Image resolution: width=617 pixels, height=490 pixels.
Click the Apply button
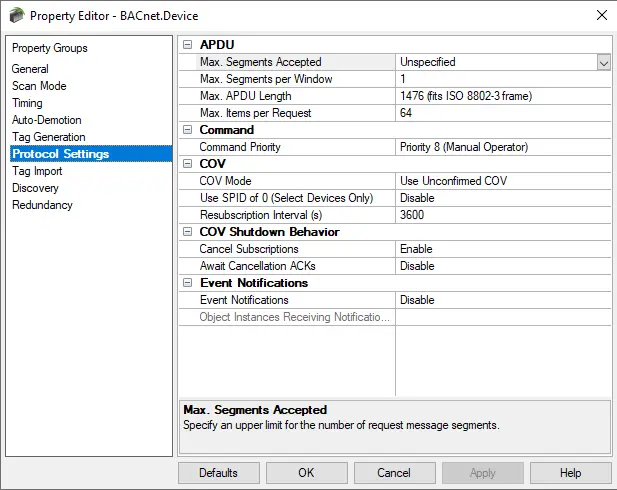pyautogui.click(x=483, y=473)
